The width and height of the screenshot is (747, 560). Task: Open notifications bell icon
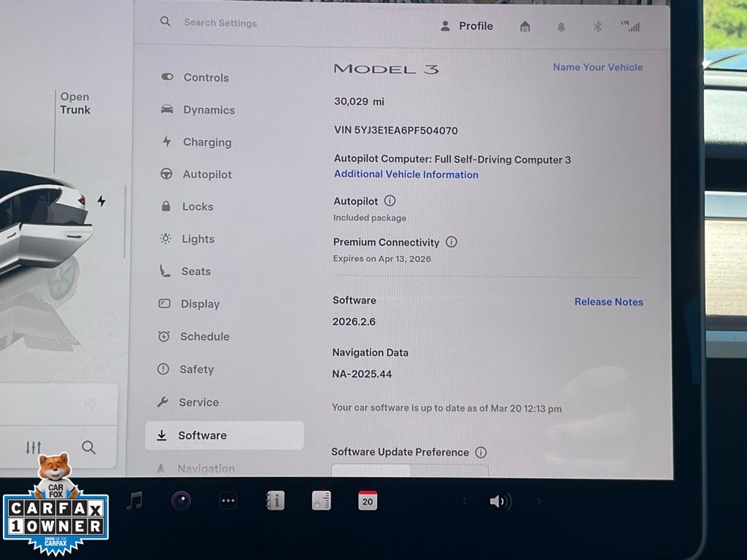click(561, 27)
